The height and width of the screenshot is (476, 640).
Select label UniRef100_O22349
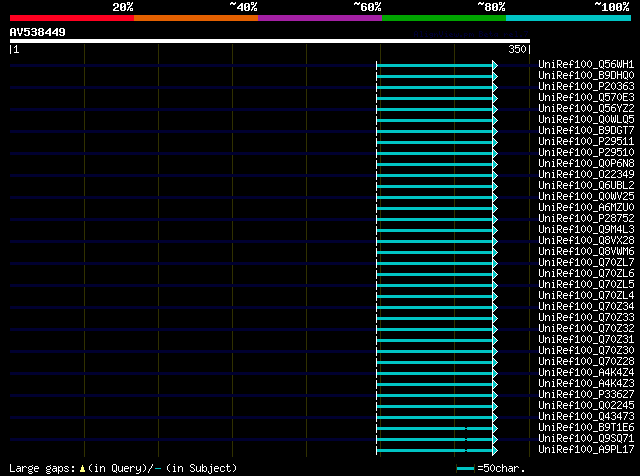tap(586, 175)
